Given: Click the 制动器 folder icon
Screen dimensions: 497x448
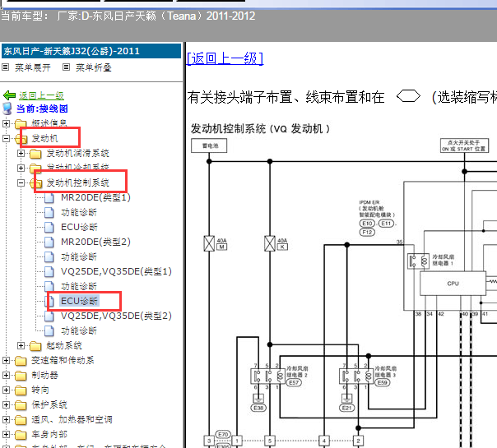Looking at the screenshot, I should (x=21, y=376).
